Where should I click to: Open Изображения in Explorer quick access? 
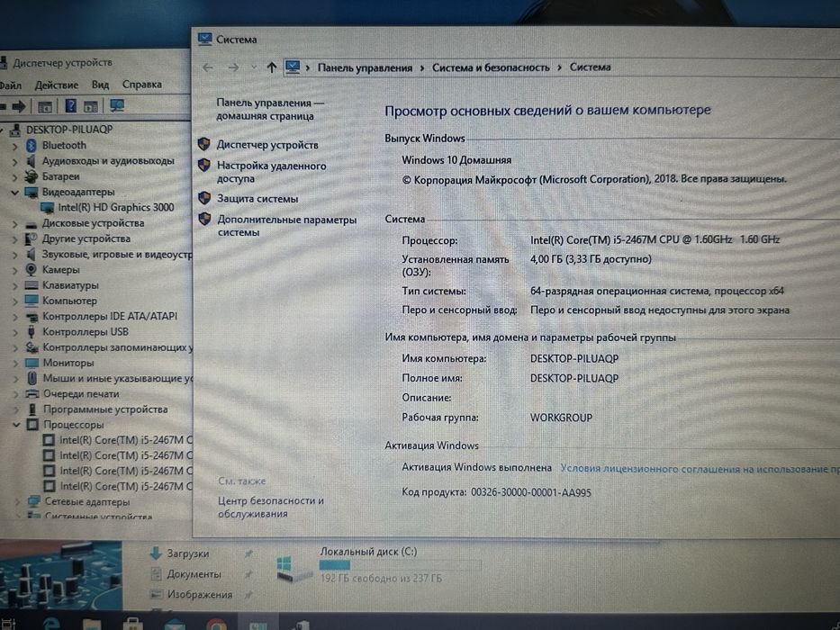pyautogui.click(x=199, y=595)
